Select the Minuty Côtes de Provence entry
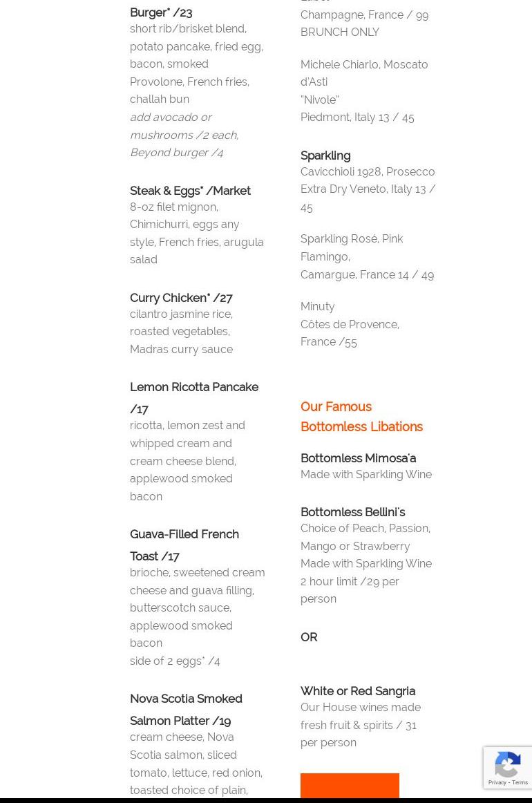This screenshot has width=532, height=803. pyautogui.click(x=350, y=324)
